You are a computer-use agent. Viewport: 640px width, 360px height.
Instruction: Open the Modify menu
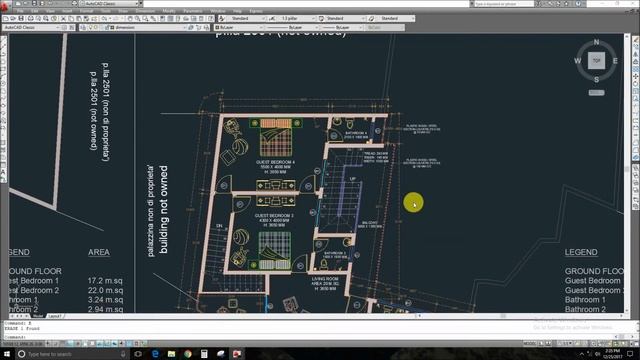pos(169,11)
